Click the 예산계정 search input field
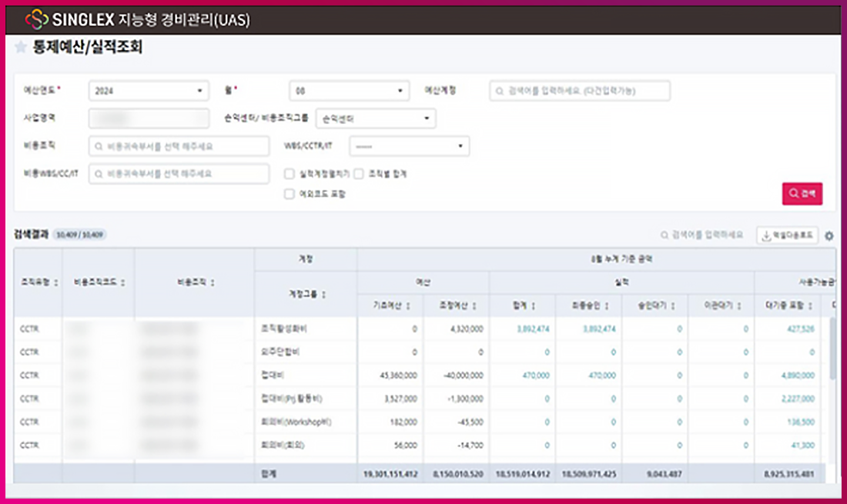847x504 pixels. (x=579, y=91)
